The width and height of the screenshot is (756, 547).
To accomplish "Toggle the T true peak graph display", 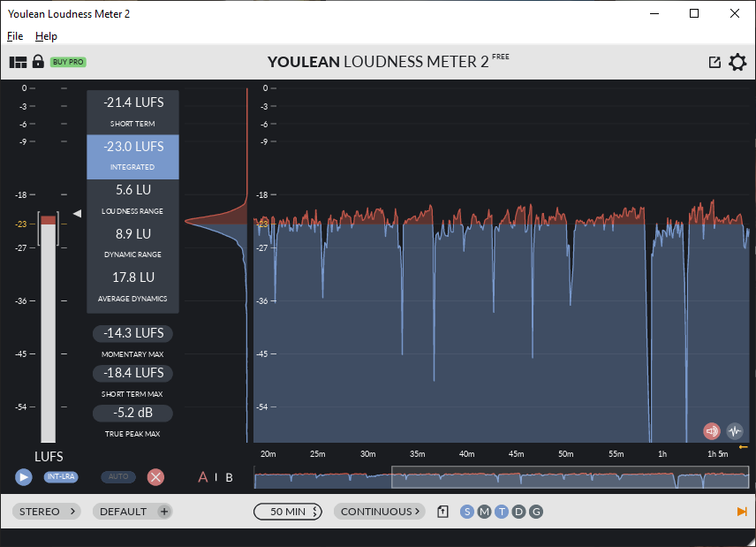I will [502, 512].
